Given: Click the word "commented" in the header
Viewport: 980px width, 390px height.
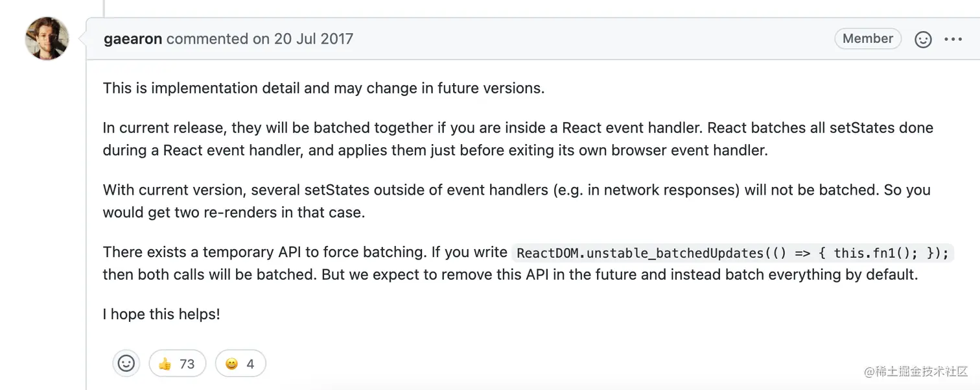Looking at the screenshot, I should (x=207, y=39).
